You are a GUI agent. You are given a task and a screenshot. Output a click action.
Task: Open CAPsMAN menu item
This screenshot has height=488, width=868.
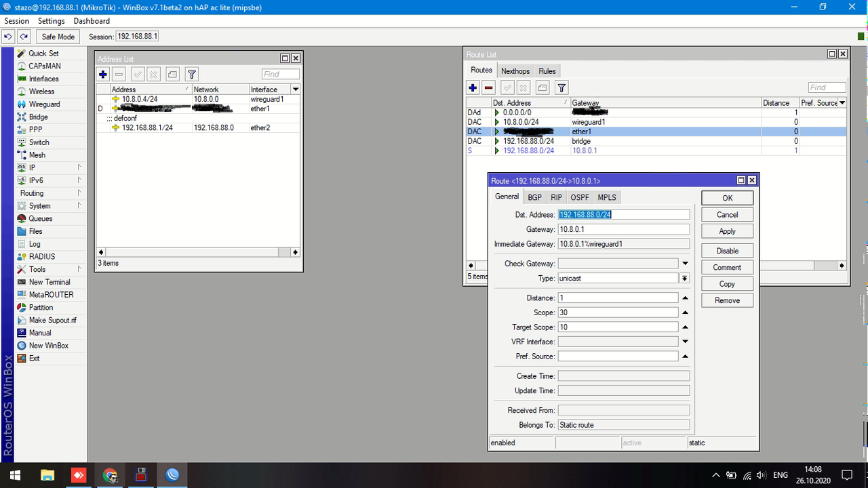pos(44,66)
